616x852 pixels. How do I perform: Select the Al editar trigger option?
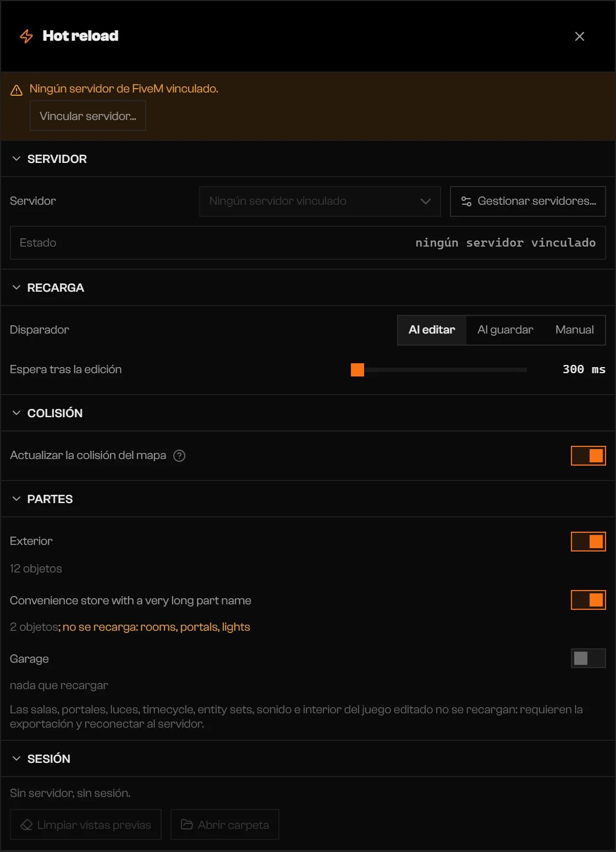[432, 330]
